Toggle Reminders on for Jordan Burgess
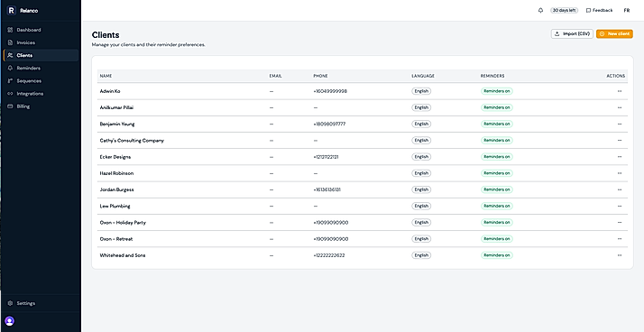 (497, 189)
